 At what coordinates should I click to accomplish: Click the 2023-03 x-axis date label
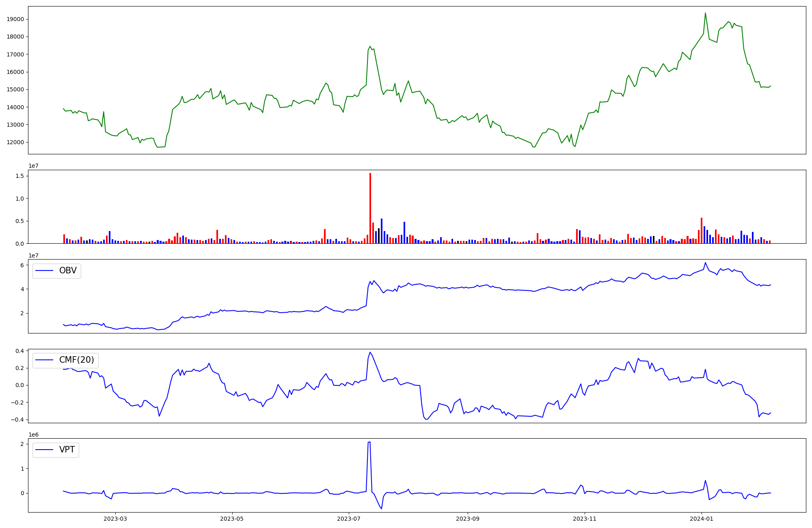pyautogui.click(x=115, y=519)
